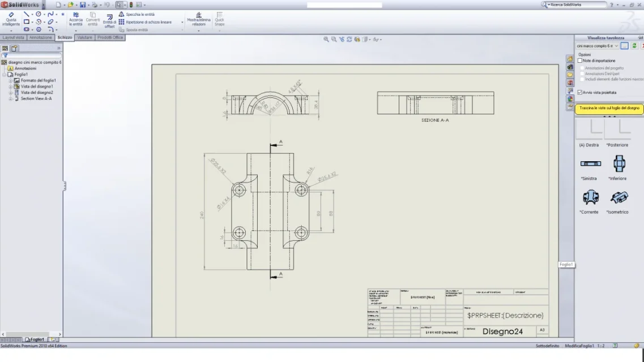The height and width of the screenshot is (362, 644).
Task: Select the *Corrente view thumbnail
Action: click(590, 197)
